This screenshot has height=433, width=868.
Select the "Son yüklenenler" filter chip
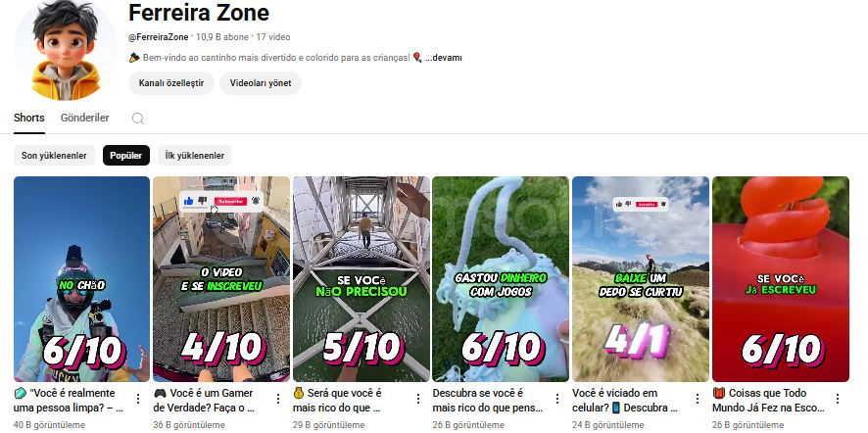click(x=54, y=156)
